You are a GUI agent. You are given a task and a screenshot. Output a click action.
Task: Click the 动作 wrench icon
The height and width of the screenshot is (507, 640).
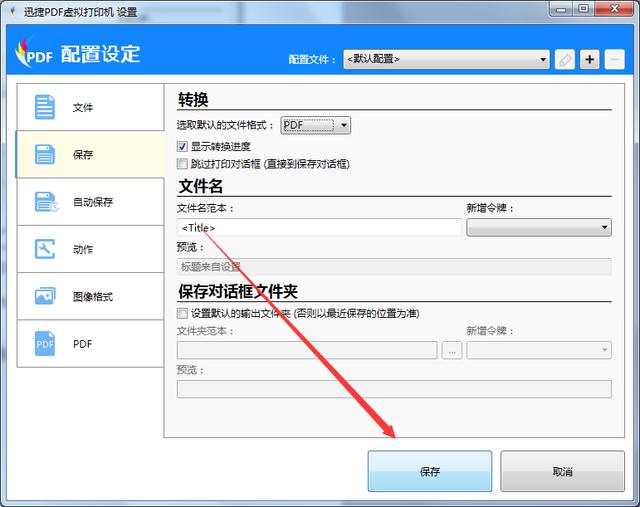coord(46,249)
